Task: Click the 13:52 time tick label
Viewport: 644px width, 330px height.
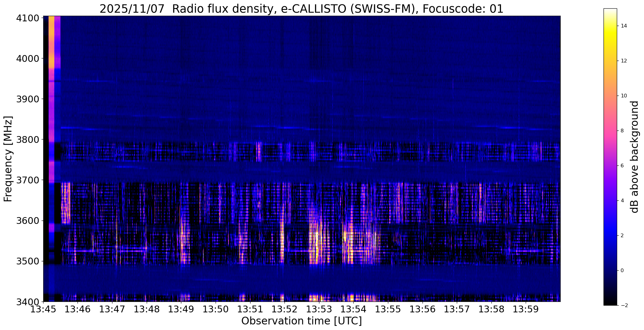Action: 284,309
